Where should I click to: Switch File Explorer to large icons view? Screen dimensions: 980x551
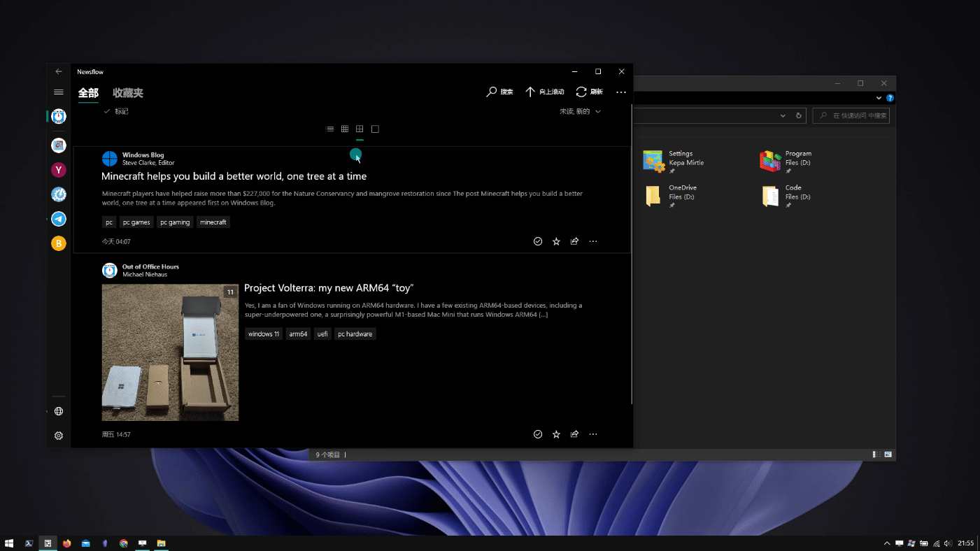point(888,455)
